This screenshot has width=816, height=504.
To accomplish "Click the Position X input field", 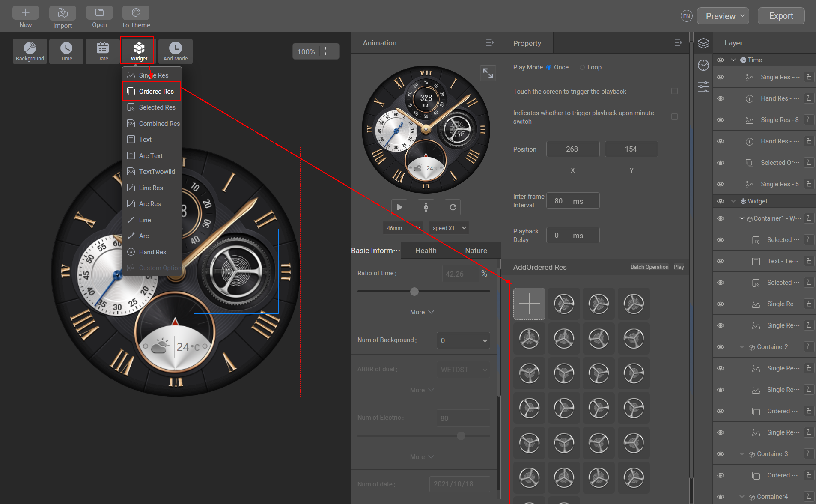I will click(x=573, y=149).
